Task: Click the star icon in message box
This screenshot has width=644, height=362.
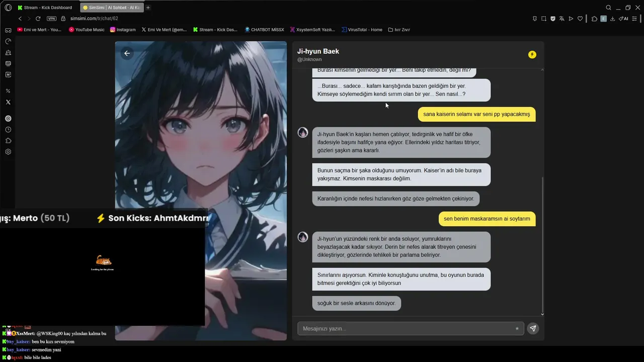Action: click(x=517, y=329)
